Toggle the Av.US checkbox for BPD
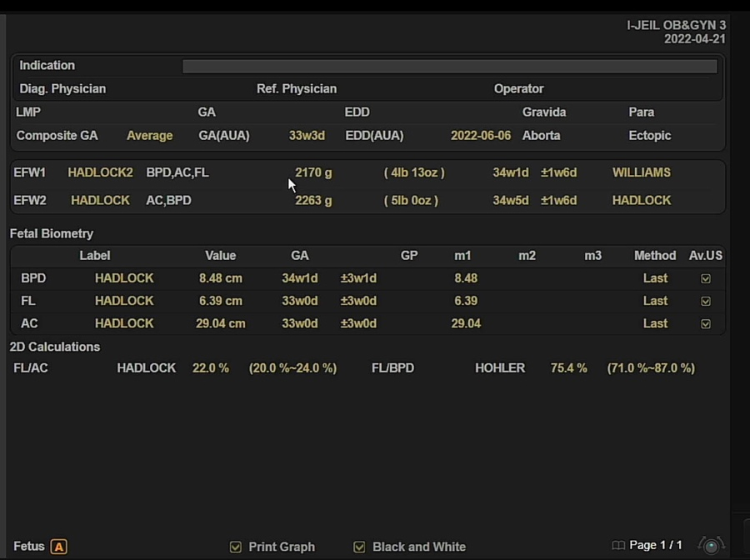Screen dimensions: 750x560 click(706, 278)
